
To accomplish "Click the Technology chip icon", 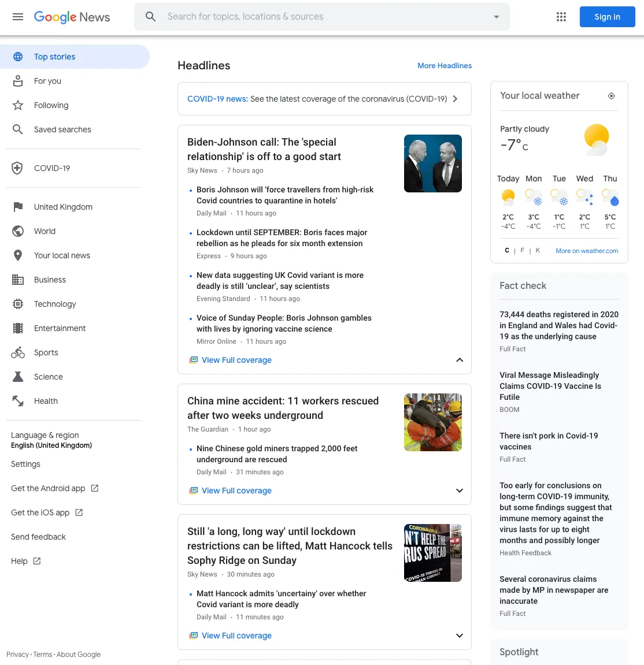I will (x=18, y=304).
